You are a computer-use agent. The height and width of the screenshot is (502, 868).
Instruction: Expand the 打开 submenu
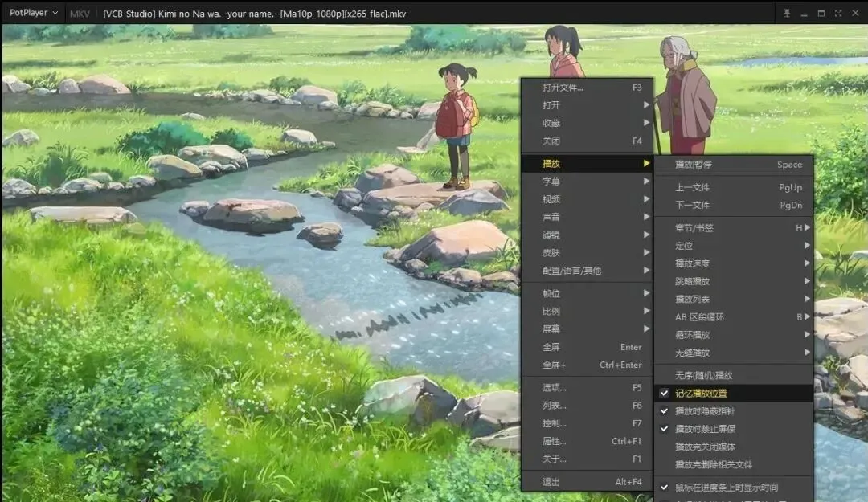click(x=588, y=105)
